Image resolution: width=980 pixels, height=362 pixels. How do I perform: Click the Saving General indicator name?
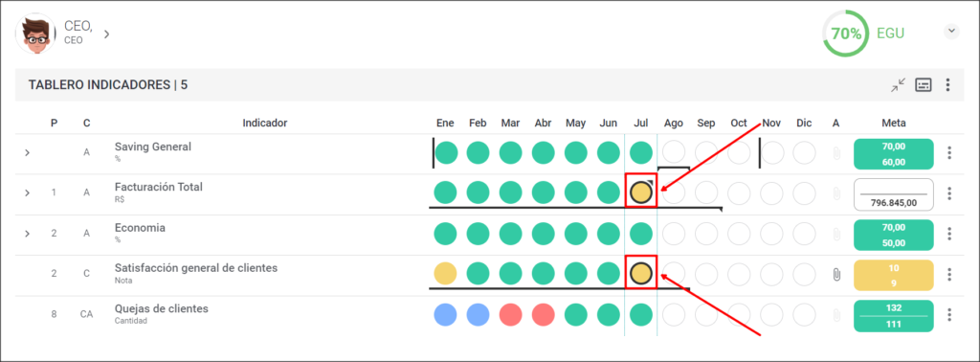click(153, 147)
